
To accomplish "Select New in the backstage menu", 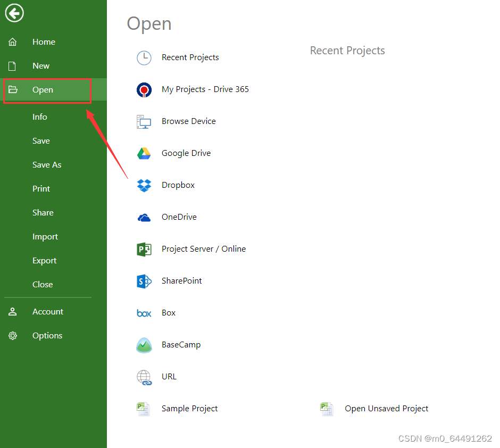I will (41, 65).
